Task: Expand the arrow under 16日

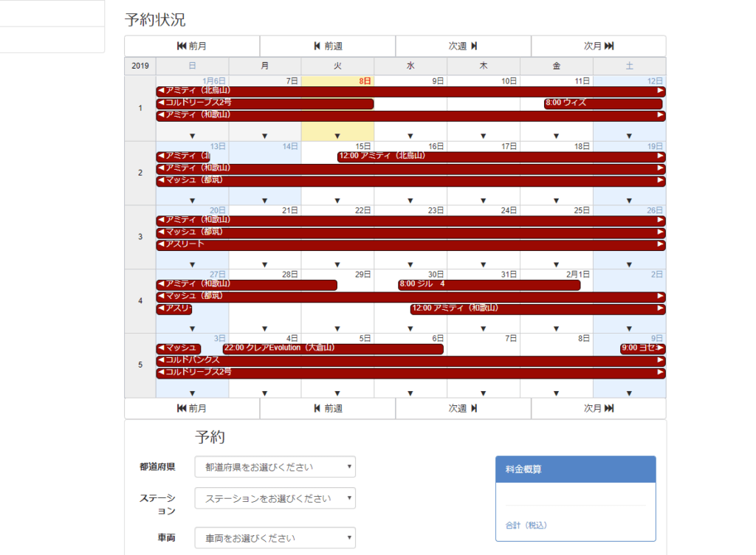Action: point(410,201)
